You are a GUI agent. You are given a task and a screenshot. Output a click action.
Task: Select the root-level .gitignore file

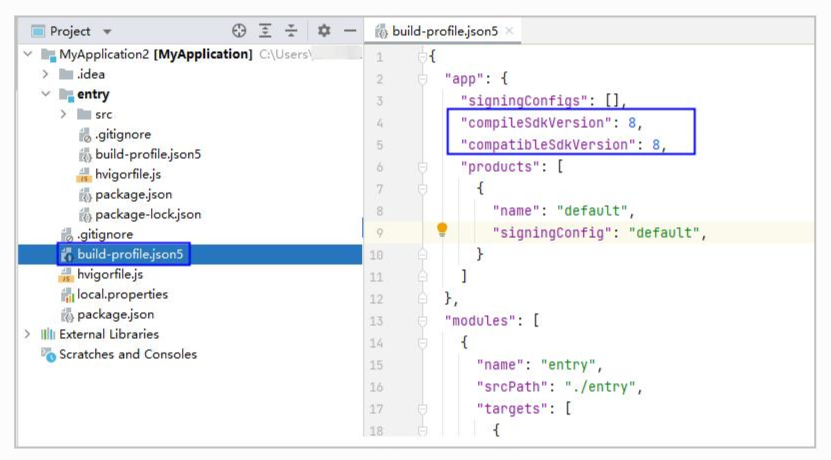105,234
